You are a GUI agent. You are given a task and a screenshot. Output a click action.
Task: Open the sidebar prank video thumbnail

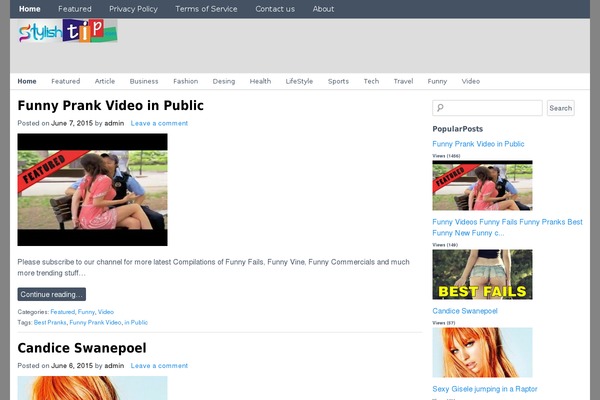point(482,185)
